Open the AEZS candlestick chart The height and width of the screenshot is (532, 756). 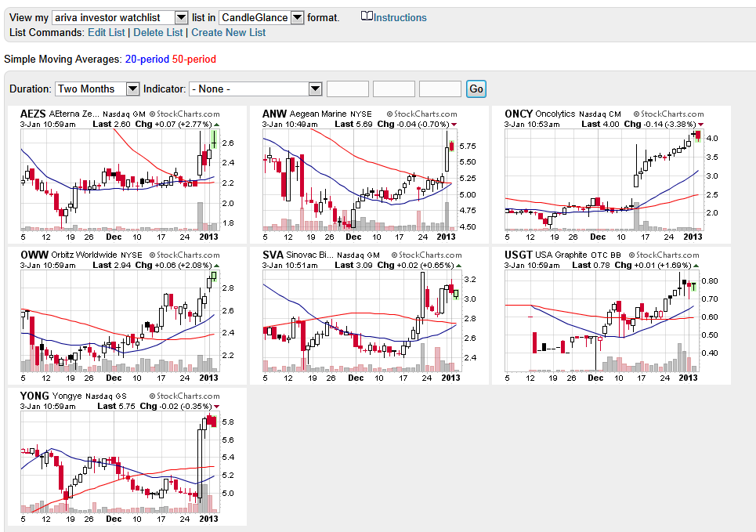click(127, 175)
